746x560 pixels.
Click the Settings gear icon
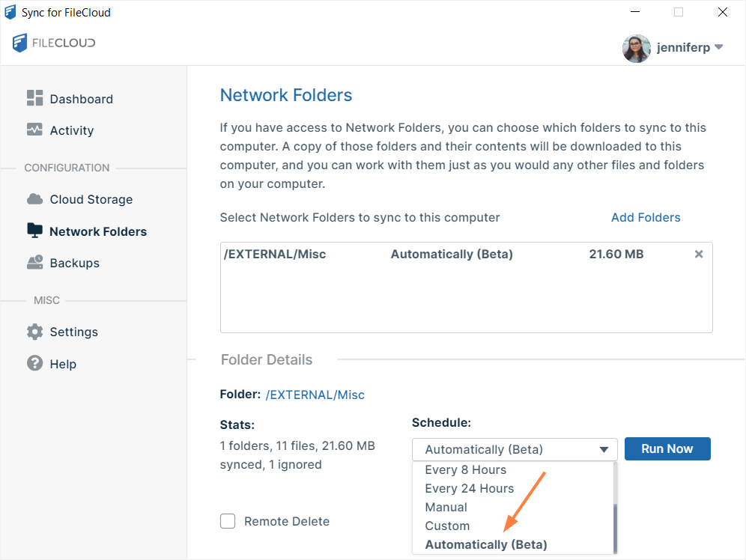point(34,332)
